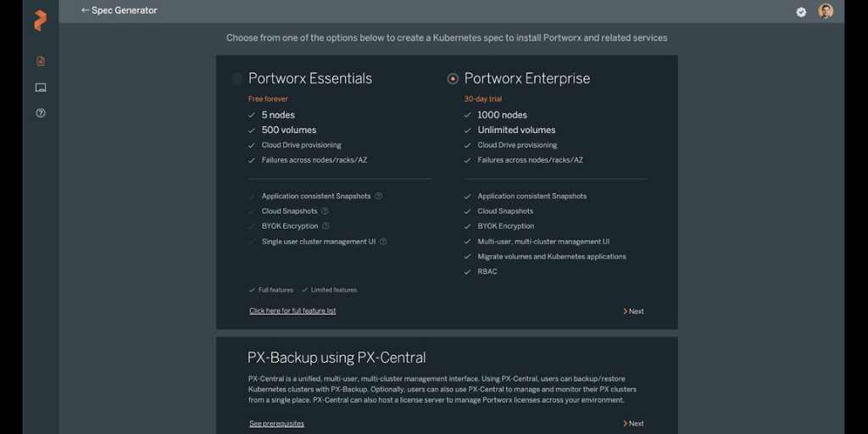This screenshot has height=434, width=868.
Task: Open the full feature list link
Action: [x=292, y=310]
